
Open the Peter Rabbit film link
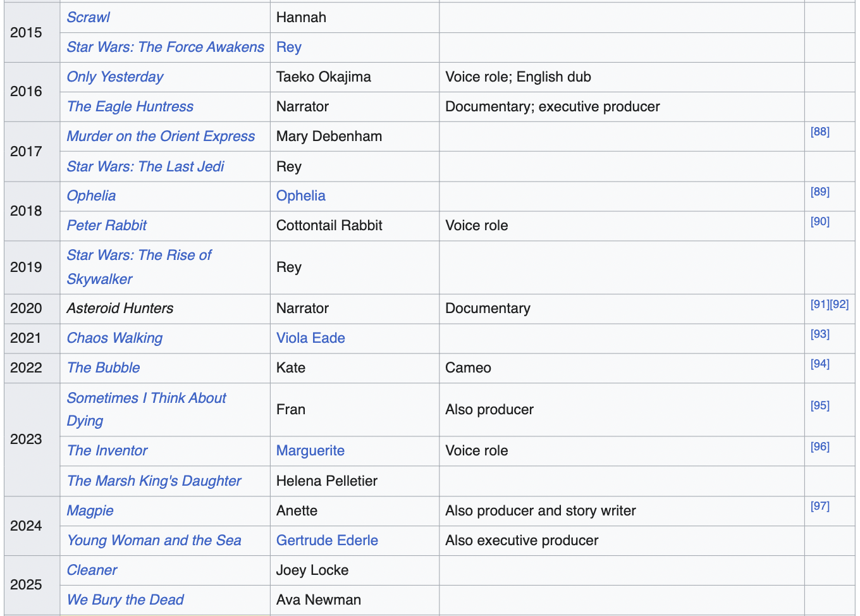click(x=107, y=226)
